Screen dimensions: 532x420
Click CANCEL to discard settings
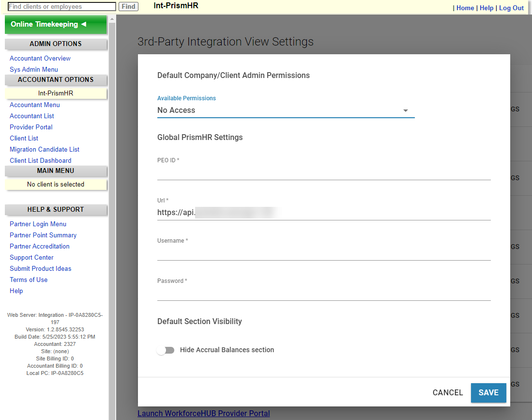coord(447,393)
